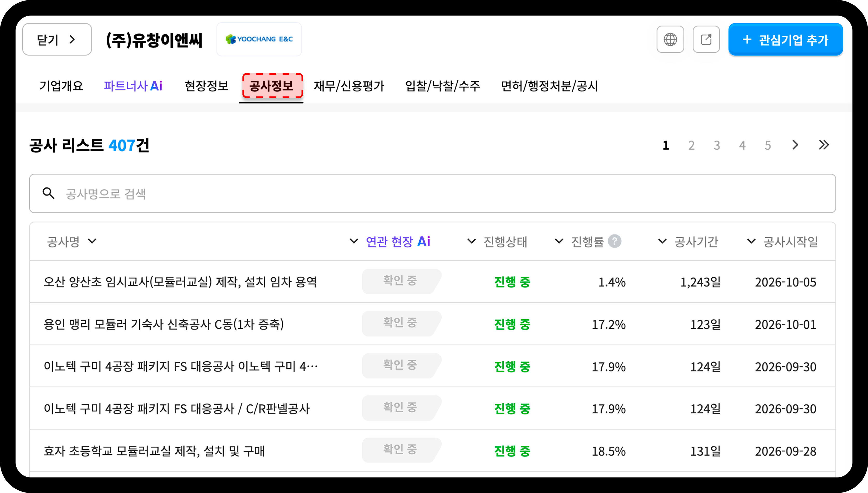The width and height of the screenshot is (868, 493).
Task: Click the globe website icon
Action: coord(670,39)
